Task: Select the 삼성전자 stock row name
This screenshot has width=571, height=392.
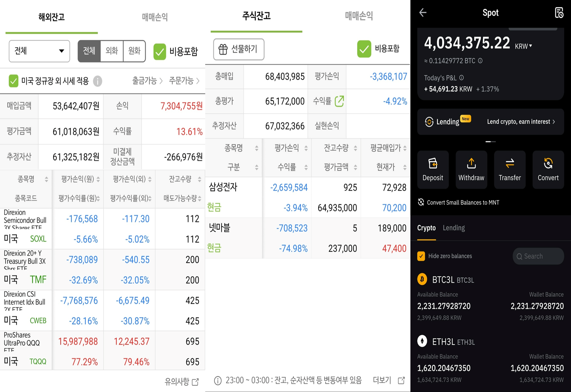Action: pyautogui.click(x=223, y=187)
